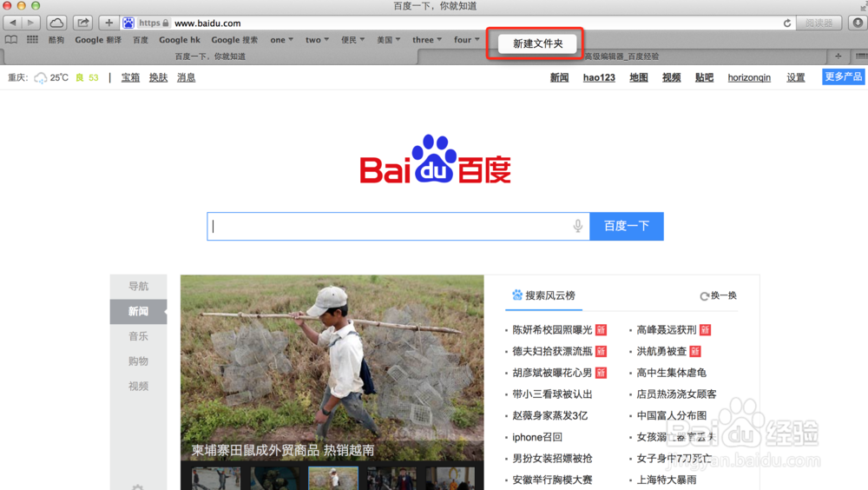The width and height of the screenshot is (868, 490).
Task: Open the 百度 bookmark
Action: pyautogui.click(x=140, y=40)
